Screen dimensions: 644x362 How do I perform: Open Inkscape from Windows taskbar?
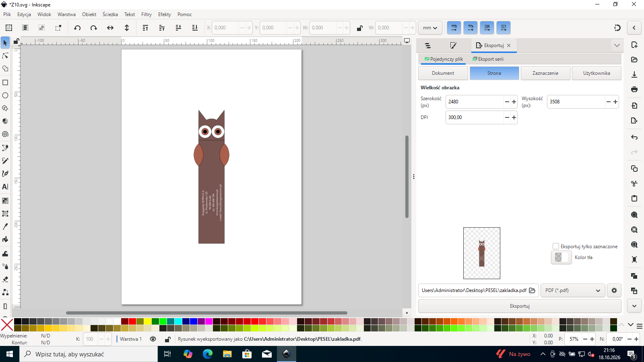[287, 354]
